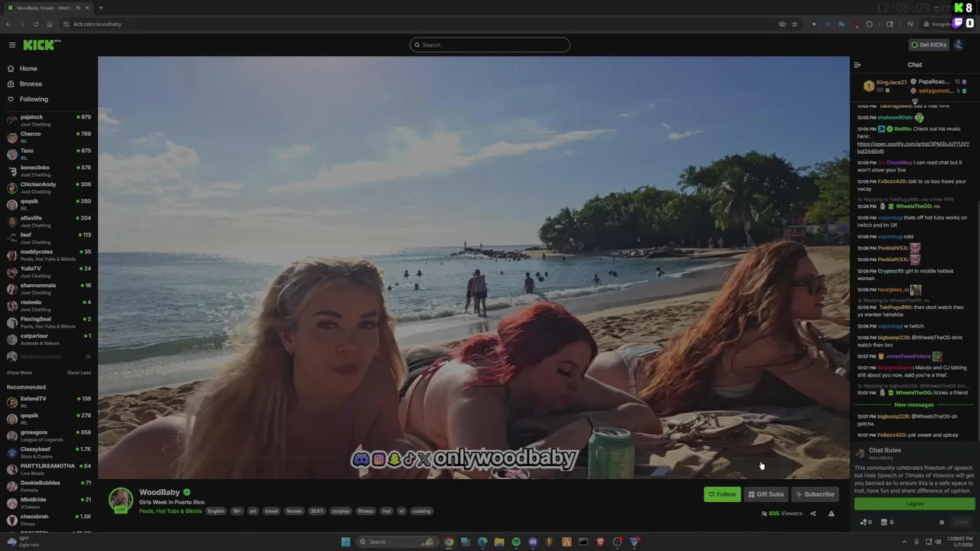Open maddycoles channel in following list
Screen dimensions: 980x551
[49, 255]
